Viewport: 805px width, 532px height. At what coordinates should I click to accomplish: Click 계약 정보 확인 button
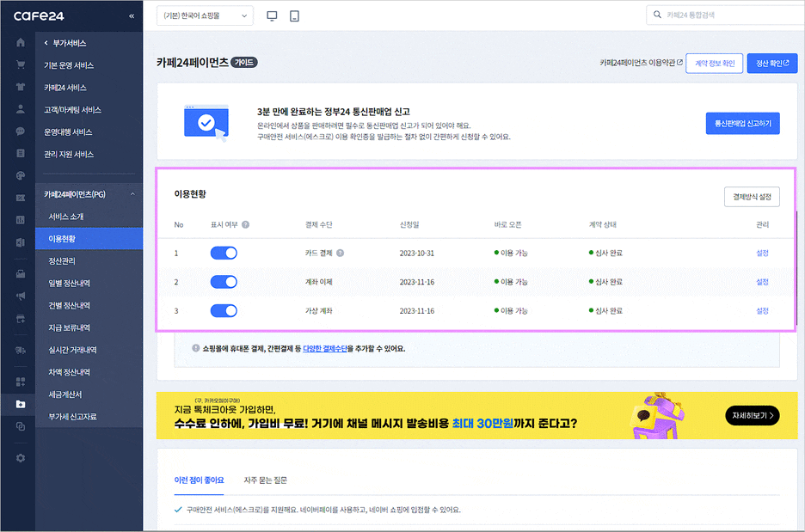(x=714, y=63)
